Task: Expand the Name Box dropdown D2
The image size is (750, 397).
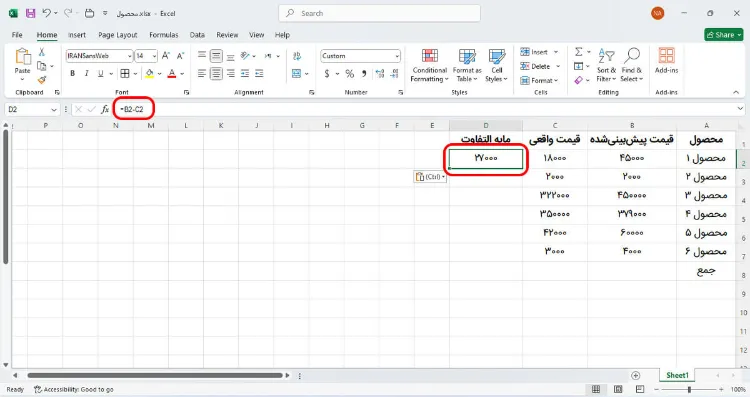Action: [54, 110]
